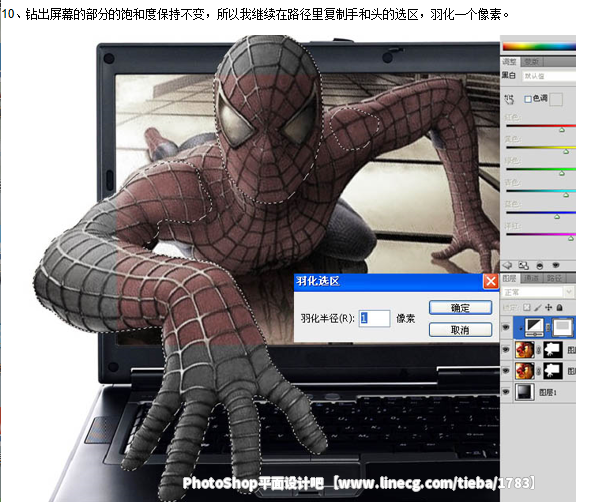Toggle adjustment visibility eye in Adjustments footer
This screenshot has width=591, height=502.
pyautogui.click(x=556, y=265)
